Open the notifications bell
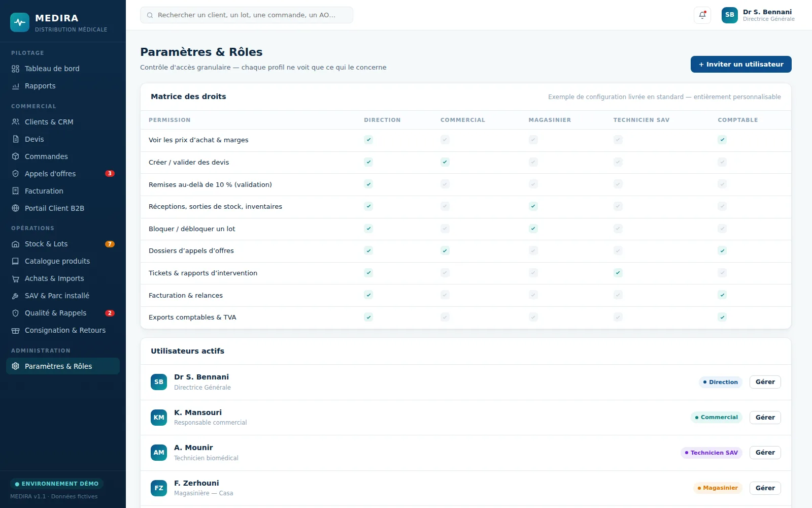This screenshot has width=812, height=508. coord(702,15)
